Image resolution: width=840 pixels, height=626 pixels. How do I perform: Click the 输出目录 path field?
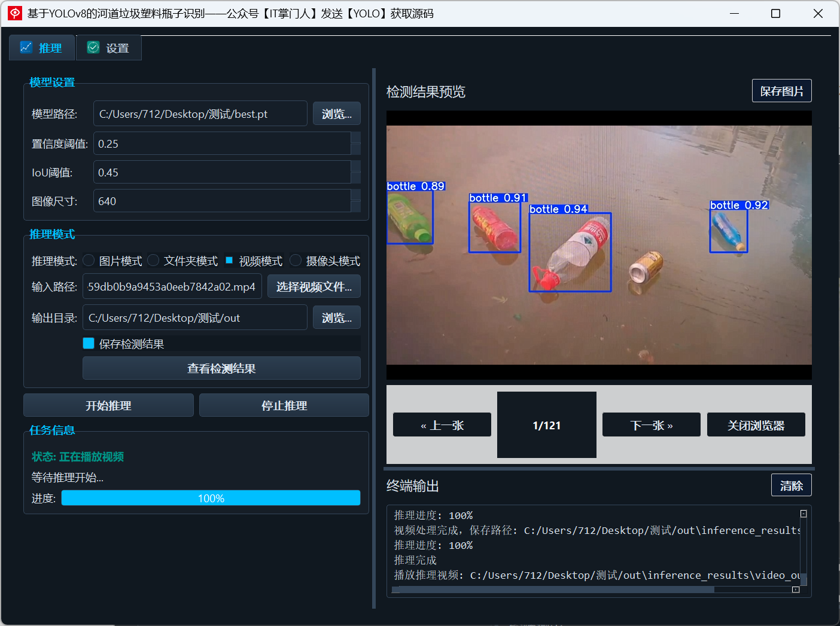195,317
